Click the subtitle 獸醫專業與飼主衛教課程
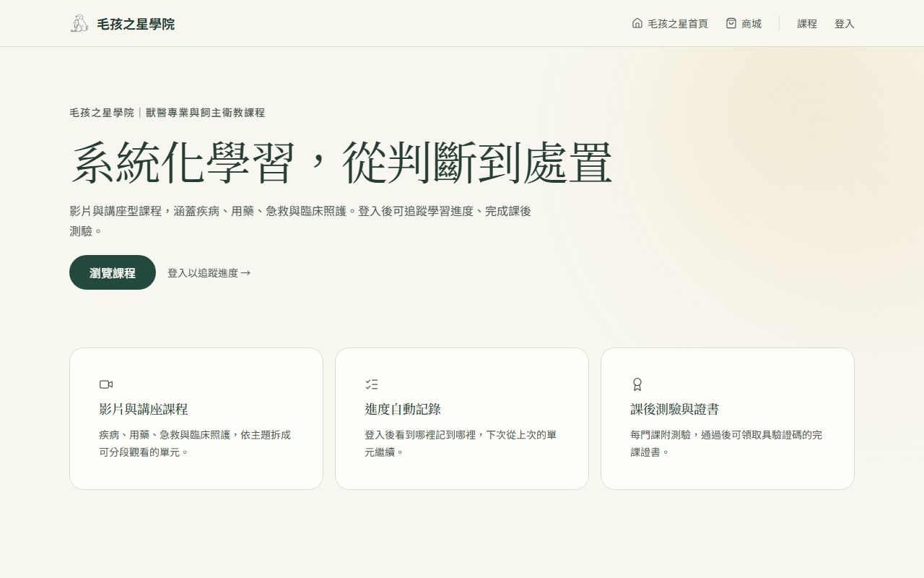 coord(206,113)
